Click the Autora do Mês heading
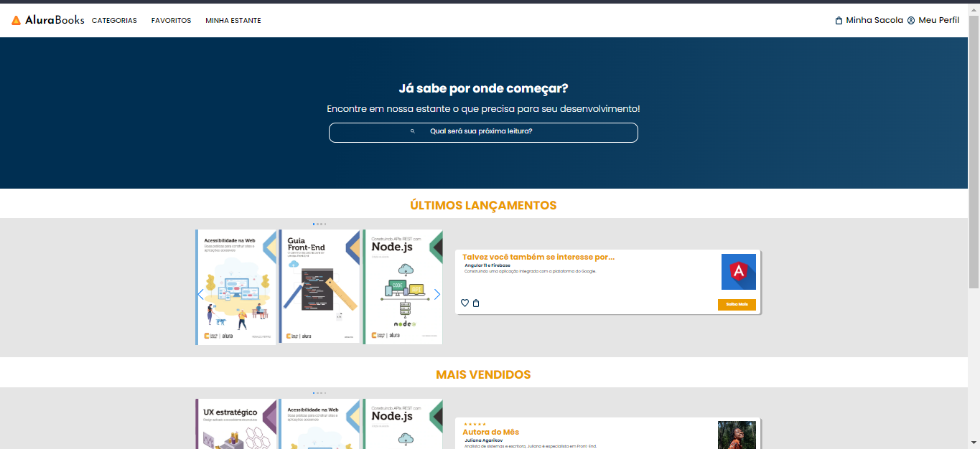 point(490,432)
